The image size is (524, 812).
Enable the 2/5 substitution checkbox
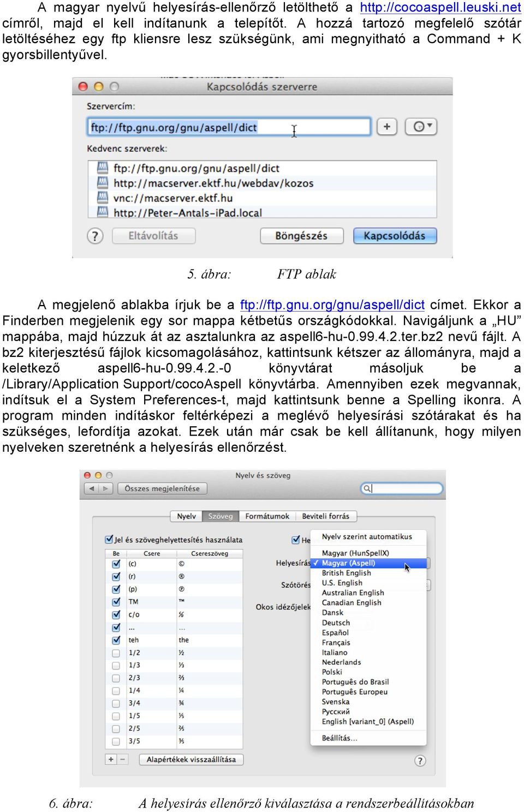coord(116,729)
